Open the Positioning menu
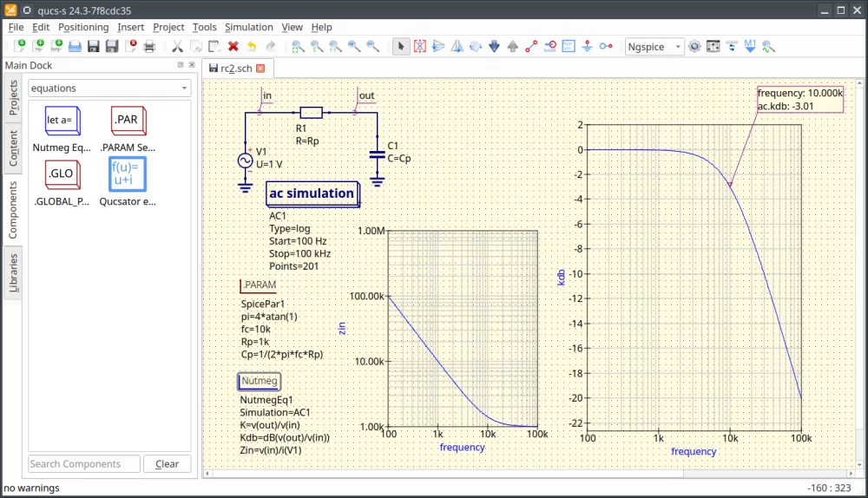Screen dimensions: 868x498 83,27
